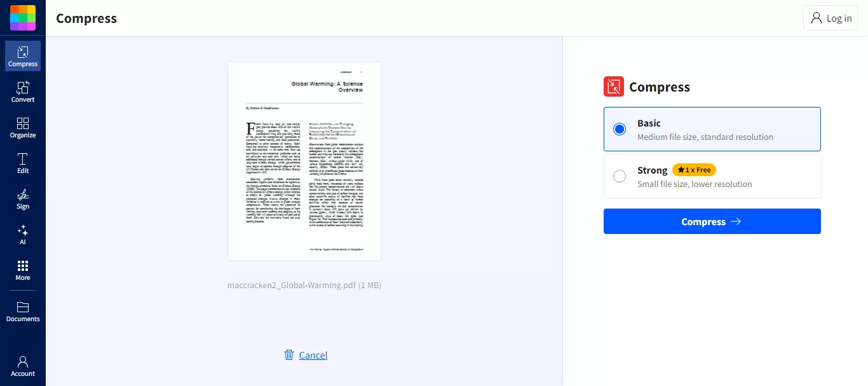Click the Cancel link
The width and height of the screenshot is (868, 386).
[x=313, y=355]
